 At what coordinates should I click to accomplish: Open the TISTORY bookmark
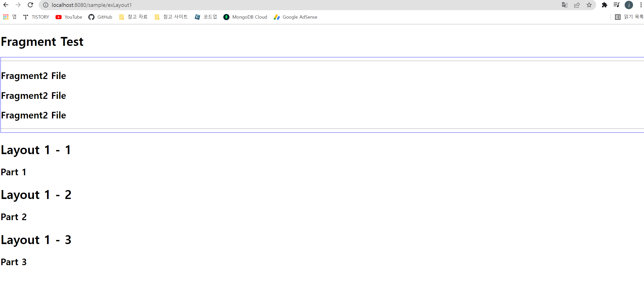pos(36,17)
